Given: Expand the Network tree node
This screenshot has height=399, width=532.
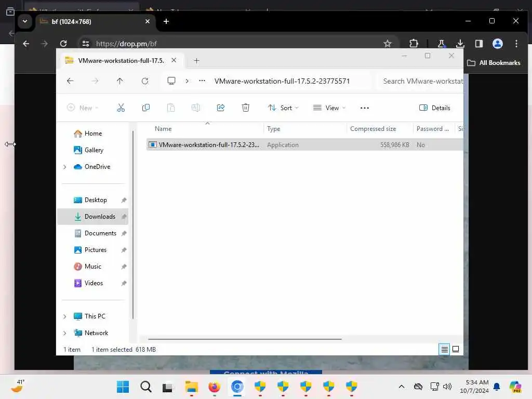Looking at the screenshot, I should [x=64, y=333].
